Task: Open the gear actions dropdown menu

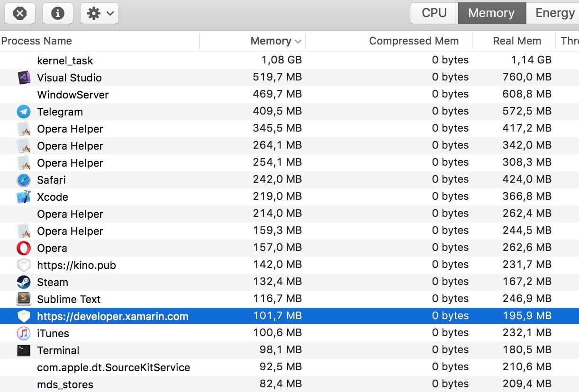Action: [x=100, y=13]
